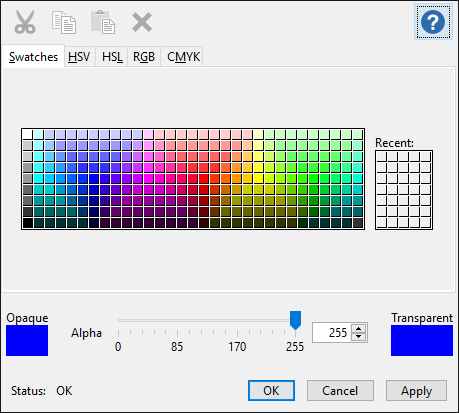This screenshot has width=459, height=413.
Task: Open help with the question mark icon
Action: (x=433, y=22)
